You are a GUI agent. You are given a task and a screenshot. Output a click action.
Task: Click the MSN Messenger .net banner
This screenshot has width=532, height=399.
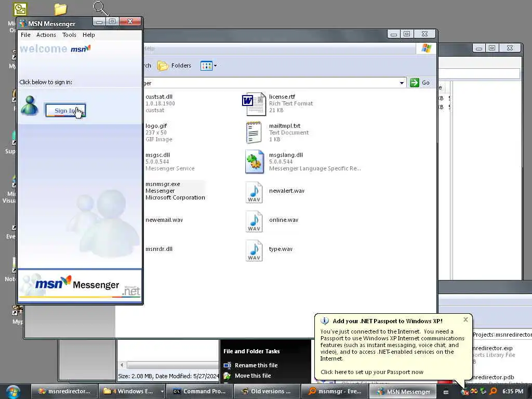[x=79, y=285]
